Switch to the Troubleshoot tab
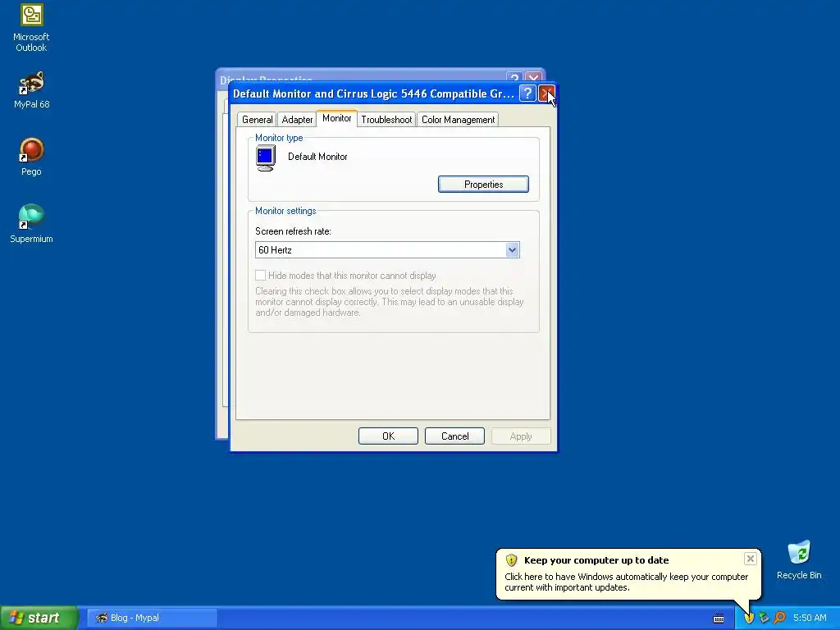 pos(386,120)
